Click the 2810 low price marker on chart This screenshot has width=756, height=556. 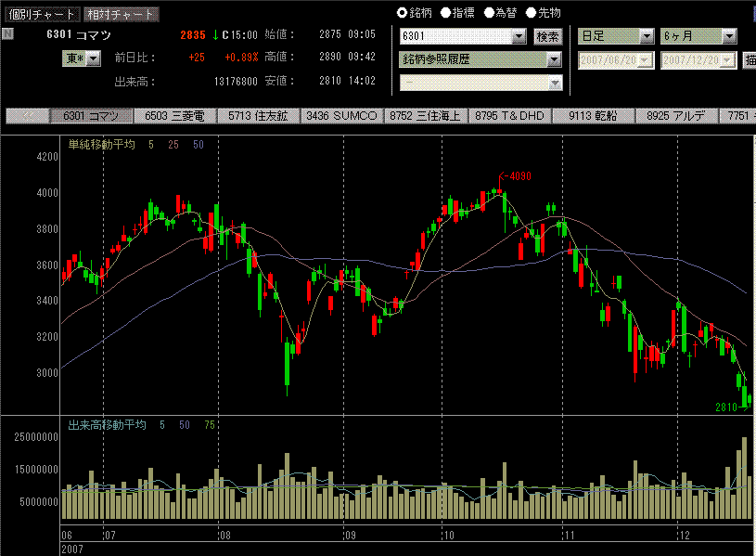pyautogui.click(x=726, y=407)
